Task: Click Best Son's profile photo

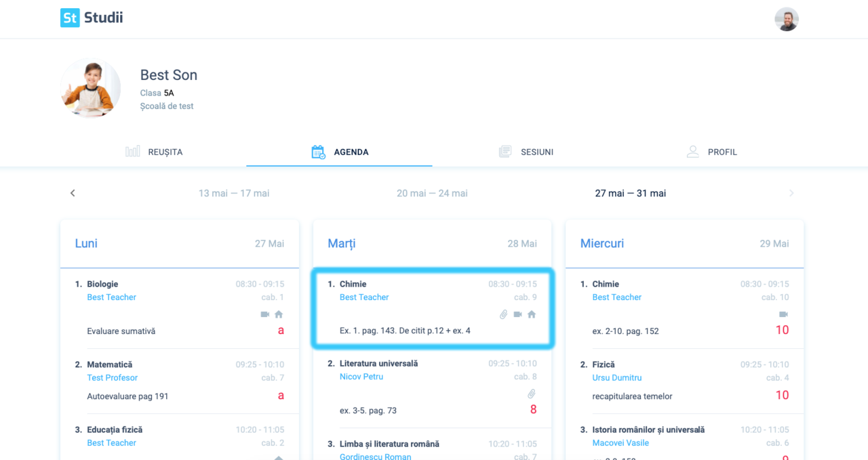Action: 91,88
